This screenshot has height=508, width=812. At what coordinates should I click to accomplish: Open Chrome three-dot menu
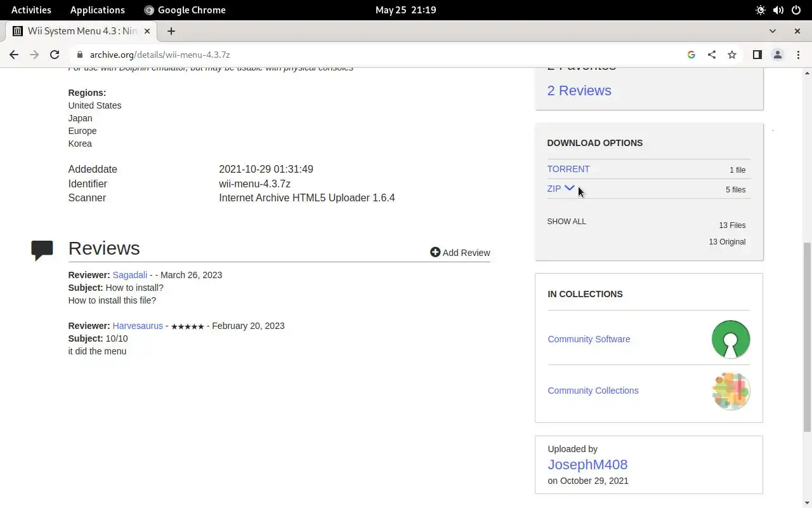pyautogui.click(x=798, y=55)
